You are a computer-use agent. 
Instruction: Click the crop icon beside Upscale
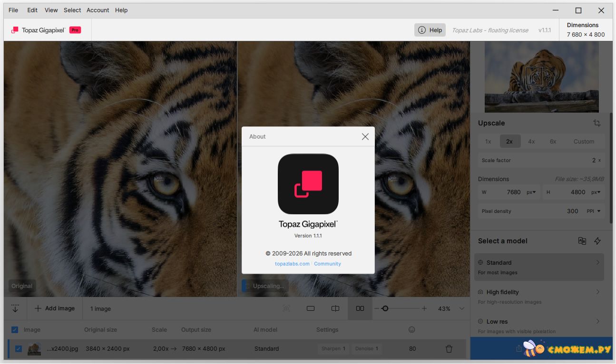[x=596, y=123]
